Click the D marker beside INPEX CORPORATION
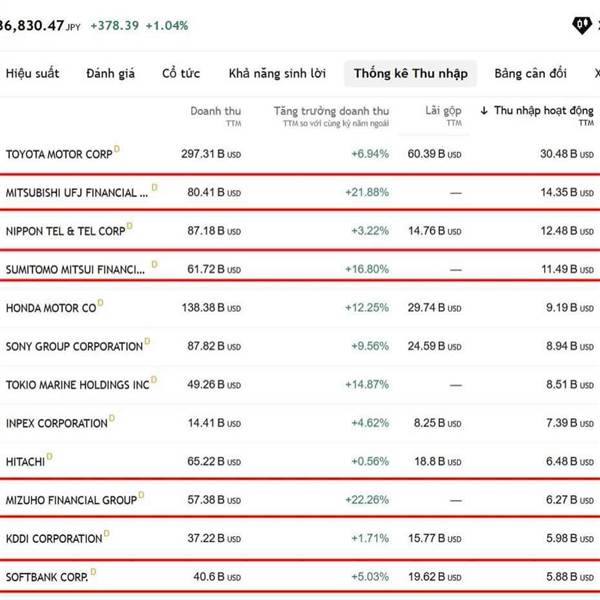The image size is (600, 600). coord(112,418)
